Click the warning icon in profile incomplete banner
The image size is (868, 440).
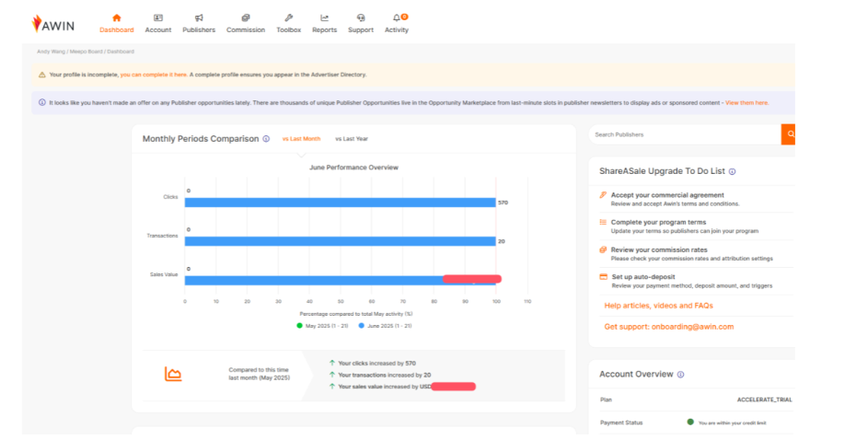pos(42,75)
